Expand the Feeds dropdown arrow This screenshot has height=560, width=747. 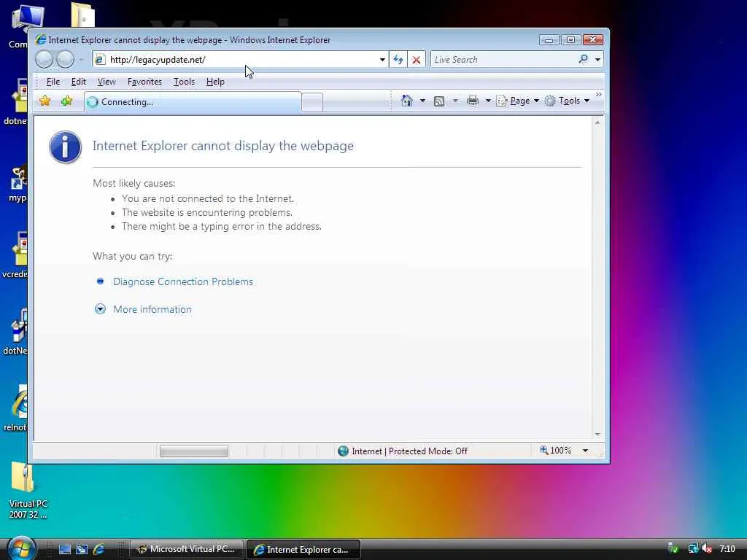[455, 101]
